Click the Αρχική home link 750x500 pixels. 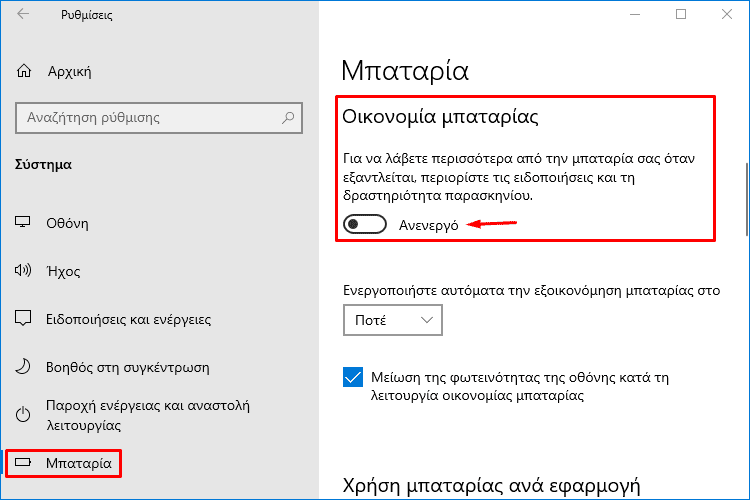69,72
